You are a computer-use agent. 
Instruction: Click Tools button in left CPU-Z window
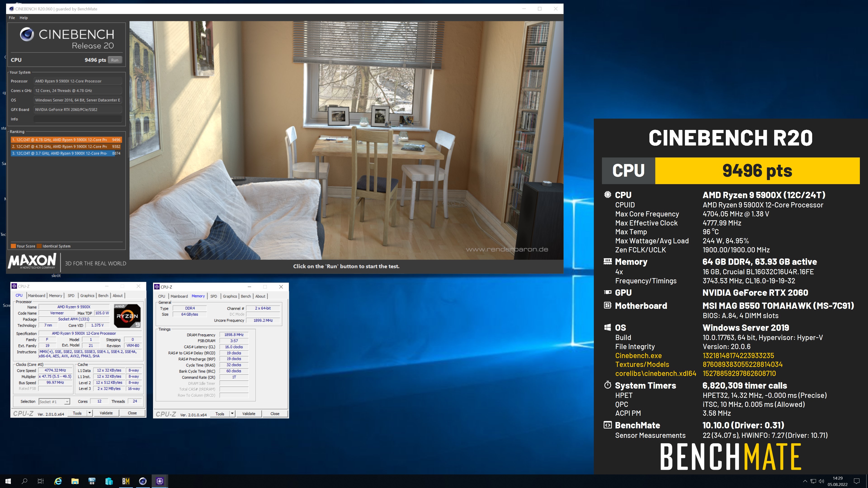pyautogui.click(x=77, y=413)
